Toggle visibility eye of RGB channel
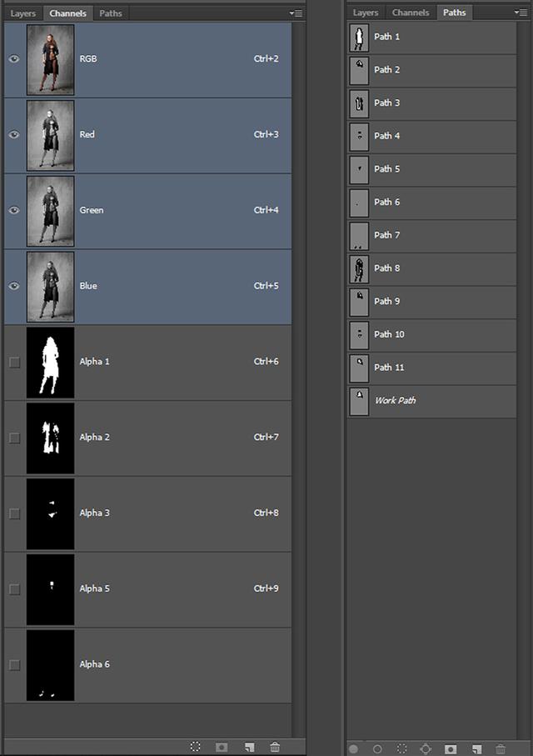Screen dimensions: 533x756 [14, 59]
